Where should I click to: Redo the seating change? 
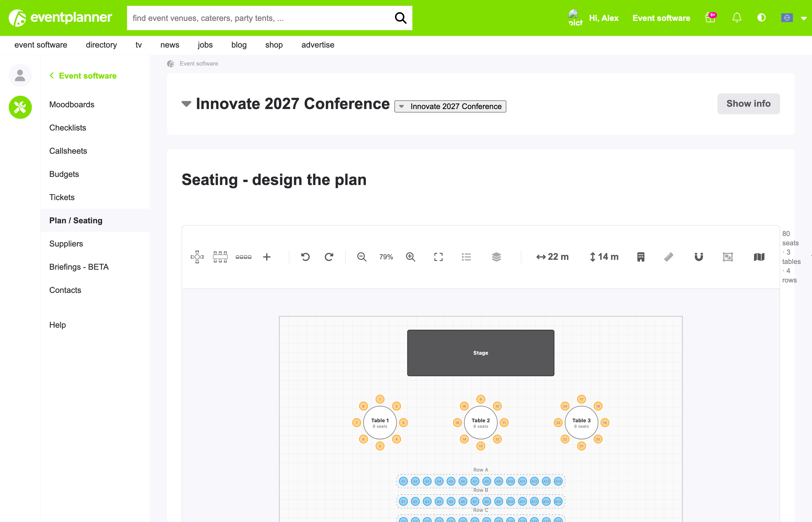[x=329, y=257]
